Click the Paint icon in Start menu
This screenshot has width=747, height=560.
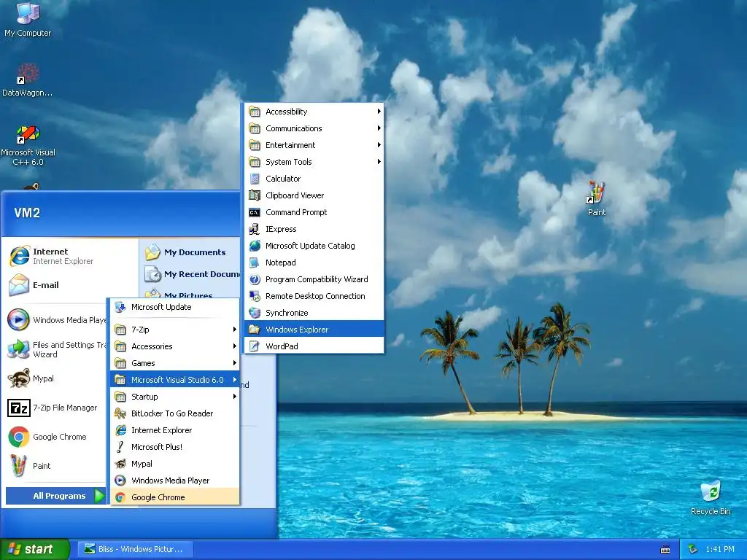[x=19, y=466]
